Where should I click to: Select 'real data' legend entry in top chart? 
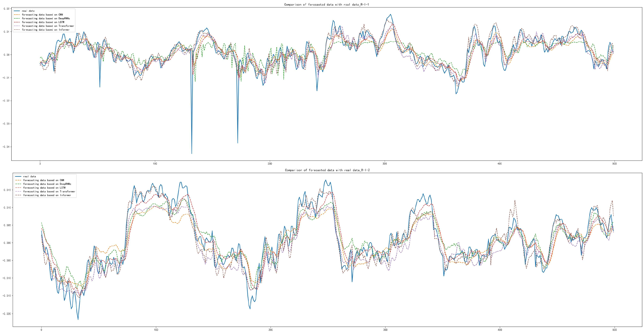[x=28, y=11]
